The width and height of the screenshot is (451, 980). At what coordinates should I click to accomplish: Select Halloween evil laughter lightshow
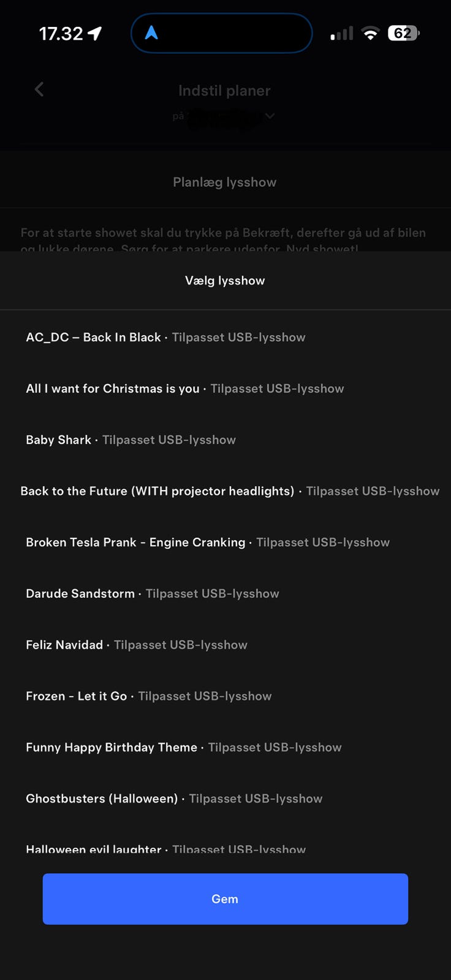165,849
